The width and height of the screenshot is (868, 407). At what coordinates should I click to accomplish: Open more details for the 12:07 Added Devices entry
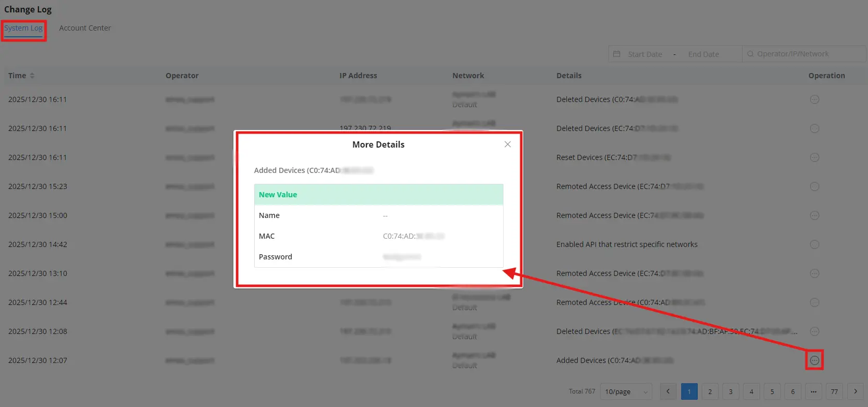click(814, 360)
